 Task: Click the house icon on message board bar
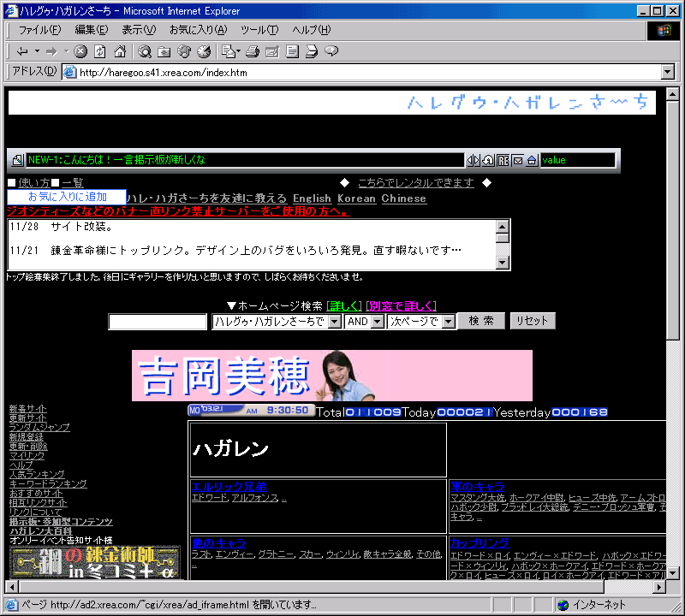[532, 160]
